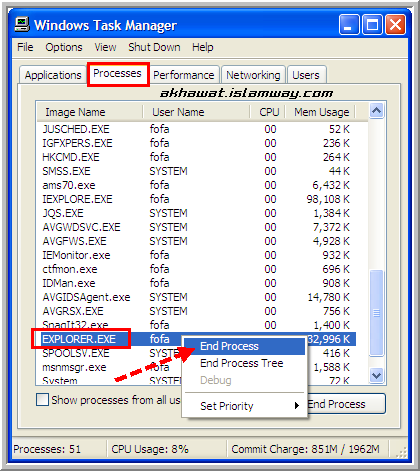Sort by Mem Usage column header
Image resolution: width=420 pixels, height=471 pixels.
[x=321, y=112]
